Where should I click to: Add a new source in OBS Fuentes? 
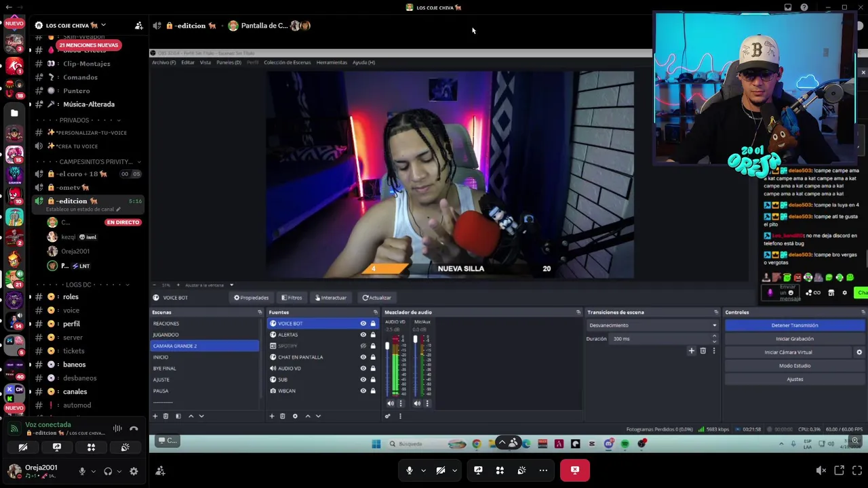click(272, 416)
